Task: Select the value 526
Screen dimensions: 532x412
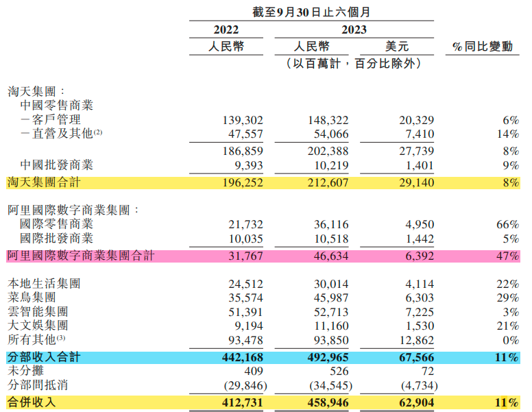Action: pos(339,372)
